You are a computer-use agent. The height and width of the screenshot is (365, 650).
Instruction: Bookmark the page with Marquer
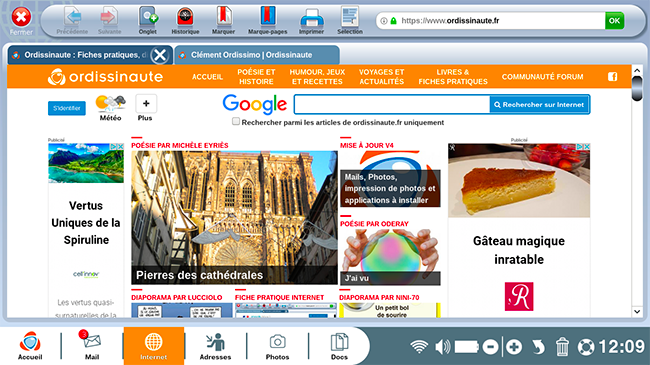point(223,21)
